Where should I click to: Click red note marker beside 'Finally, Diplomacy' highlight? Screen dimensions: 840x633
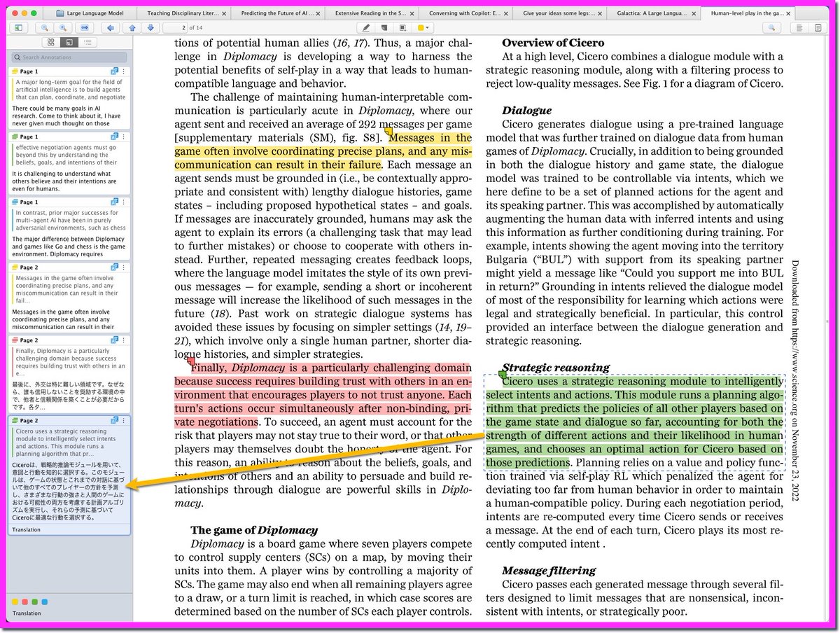pos(190,362)
